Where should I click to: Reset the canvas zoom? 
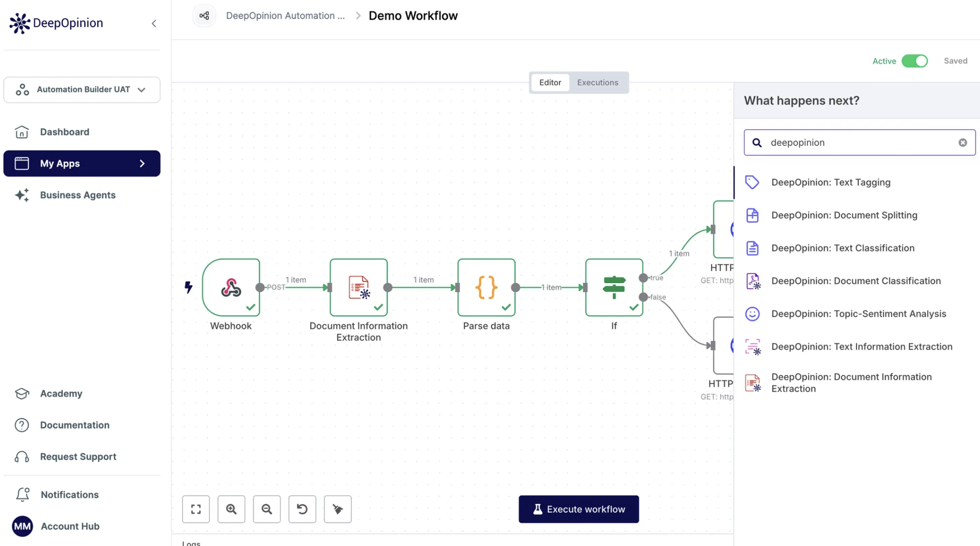click(302, 509)
